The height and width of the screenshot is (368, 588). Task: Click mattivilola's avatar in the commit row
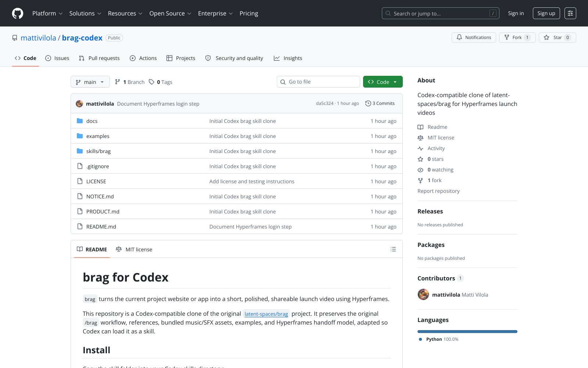coord(79,104)
